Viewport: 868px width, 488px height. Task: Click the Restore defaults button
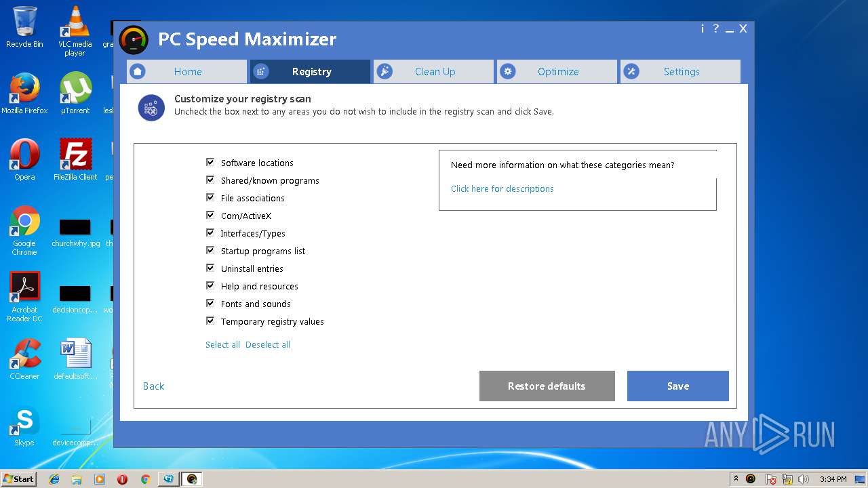click(547, 386)
